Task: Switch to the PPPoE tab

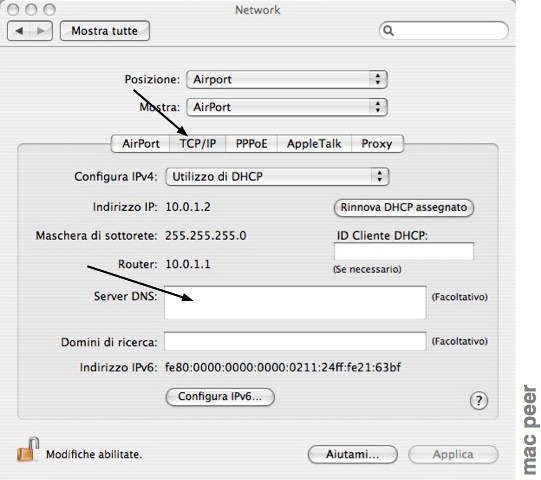Action: (x=252, y=144)
